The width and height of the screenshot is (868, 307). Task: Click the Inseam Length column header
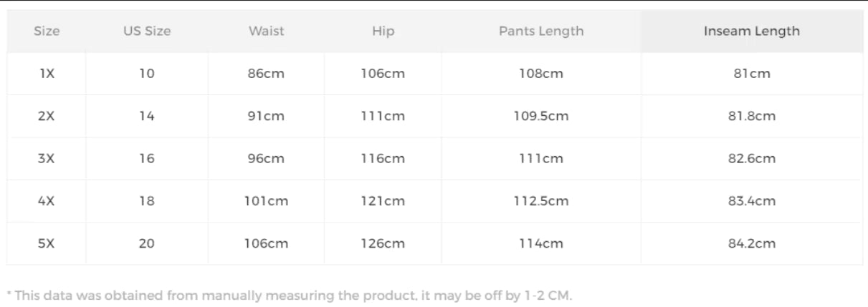(x=751, y=31)
